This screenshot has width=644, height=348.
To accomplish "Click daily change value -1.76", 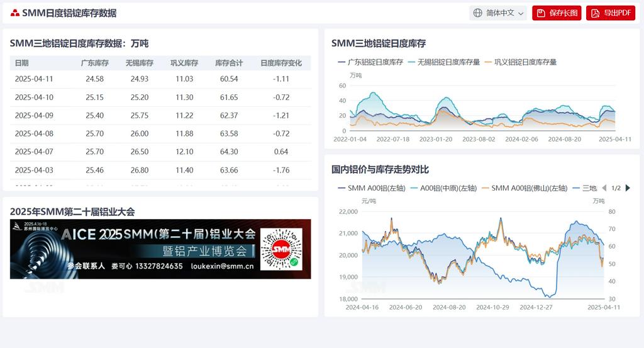I will 281,170.
